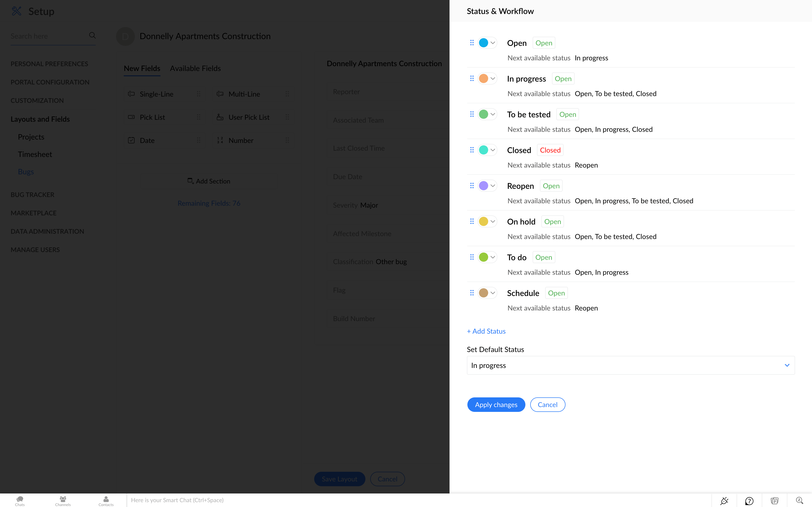Click the yellow On hold color swatch

coord(484,221)
